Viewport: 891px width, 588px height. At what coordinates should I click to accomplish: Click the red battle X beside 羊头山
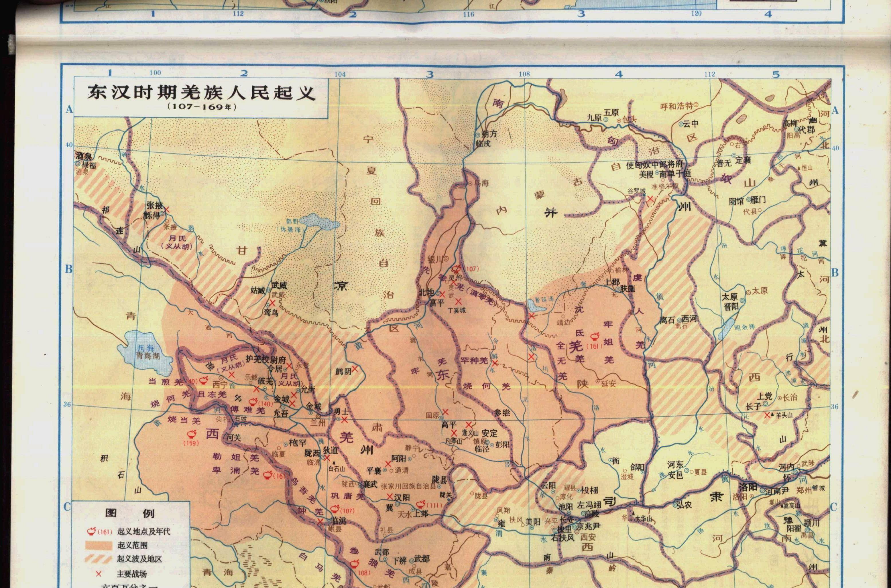tap(768, 415)
